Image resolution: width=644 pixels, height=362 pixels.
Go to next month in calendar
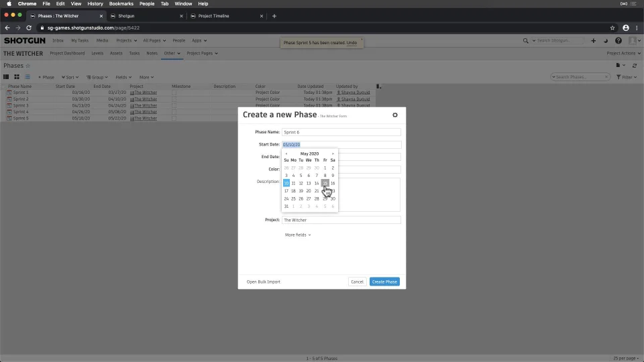click(333, 154)
